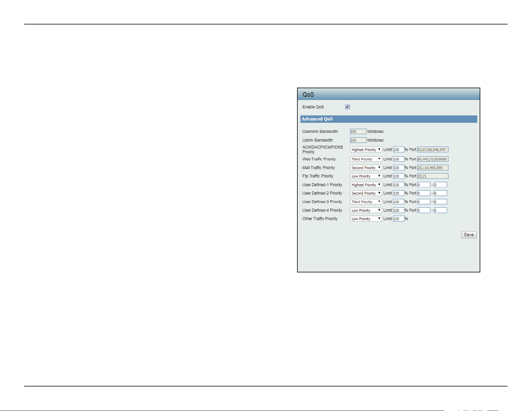Open ACK/DHCP/ICMP/DNS Priority dropdown
This screenshot has height=411, width=532.
pos(366,150)
